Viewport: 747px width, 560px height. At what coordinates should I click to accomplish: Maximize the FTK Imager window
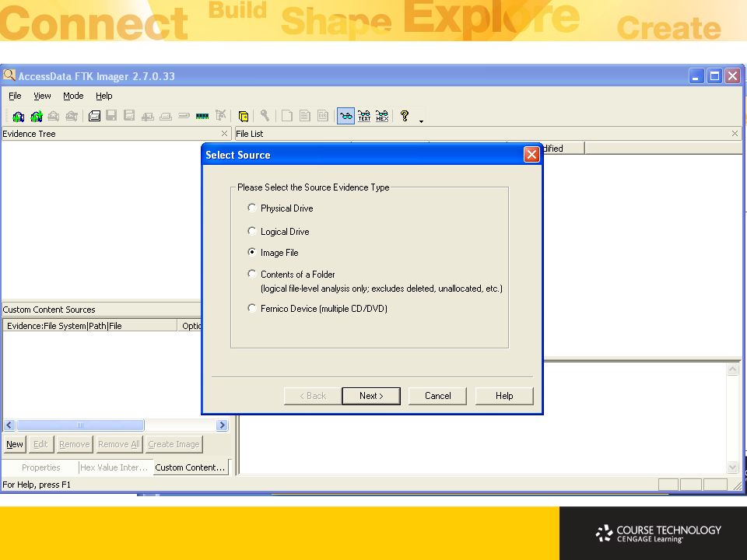tap(714, 76)
